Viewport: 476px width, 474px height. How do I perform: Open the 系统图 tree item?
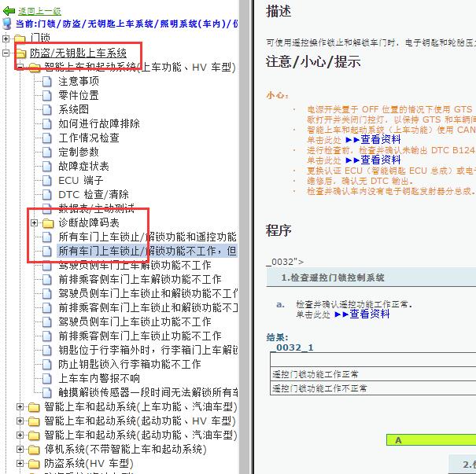[x=73, y=110]
